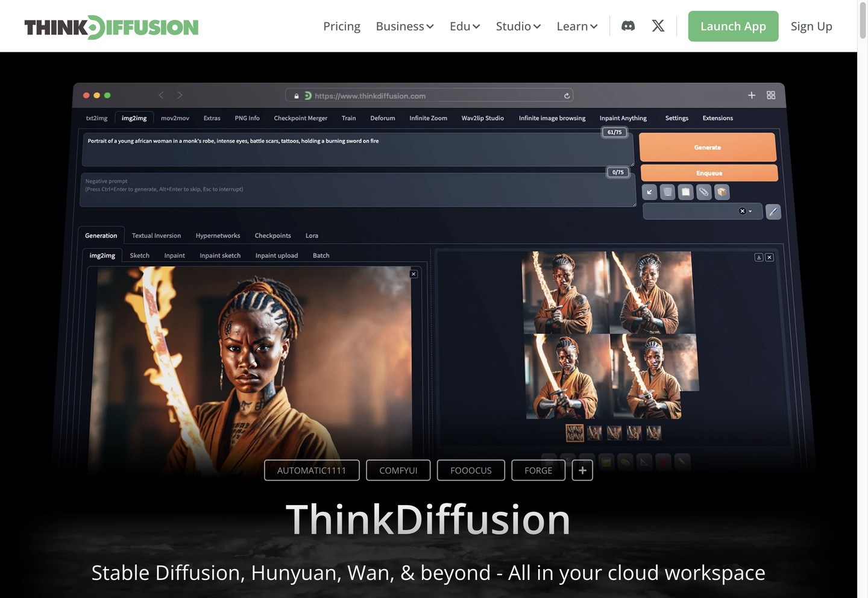Screen dimensions: 868x598
Task: Click the orange Generate button
Action: tap(707, 148)
